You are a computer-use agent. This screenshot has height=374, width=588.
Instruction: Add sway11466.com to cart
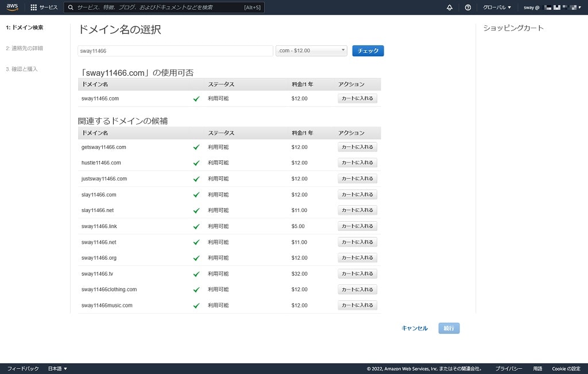357,98
